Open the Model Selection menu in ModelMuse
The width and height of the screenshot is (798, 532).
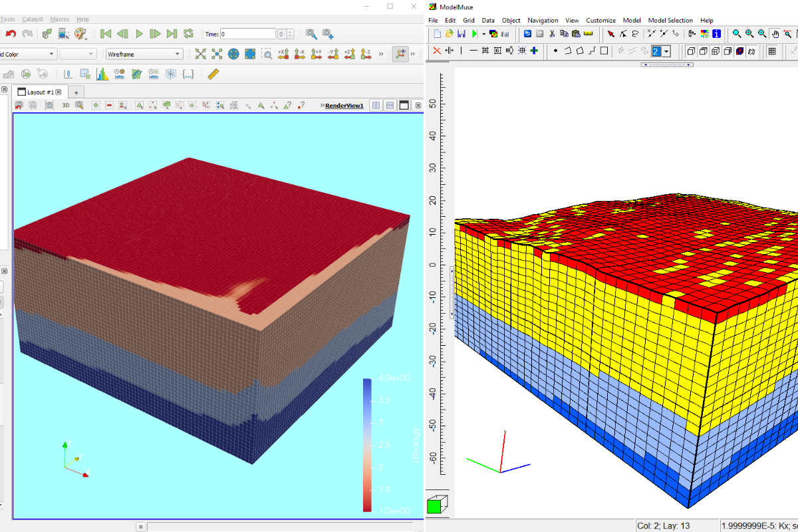click(670, 21)
